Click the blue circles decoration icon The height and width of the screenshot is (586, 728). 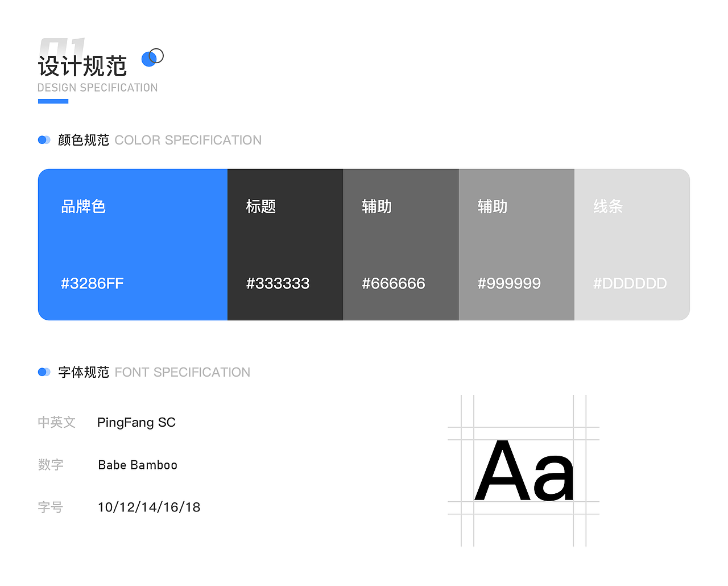(x=152, y=57)
